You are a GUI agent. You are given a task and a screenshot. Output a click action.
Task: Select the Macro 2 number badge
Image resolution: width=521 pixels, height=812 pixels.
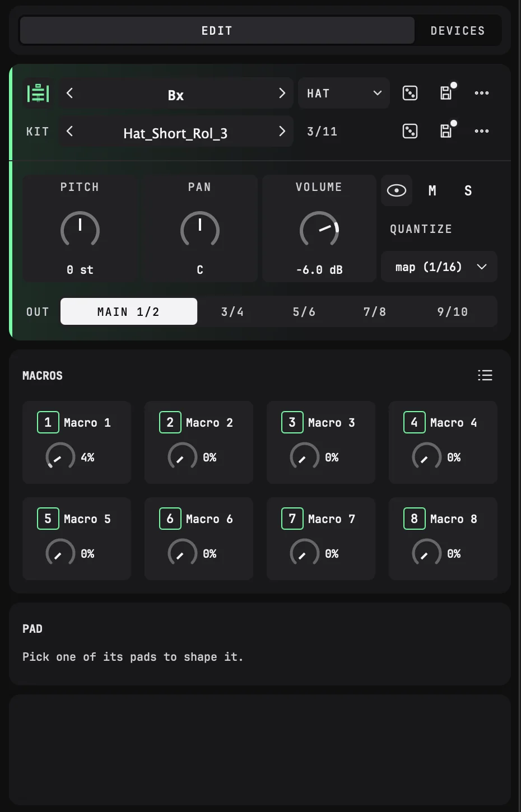coord(170,422)
